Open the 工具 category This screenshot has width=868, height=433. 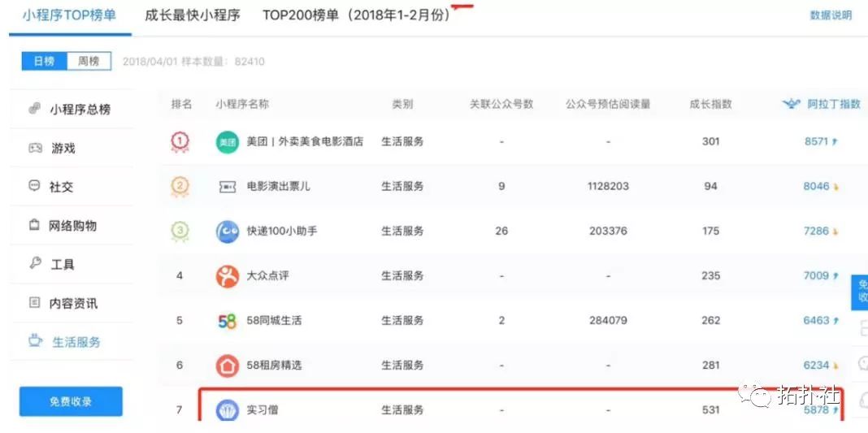[x=63, y=264]
